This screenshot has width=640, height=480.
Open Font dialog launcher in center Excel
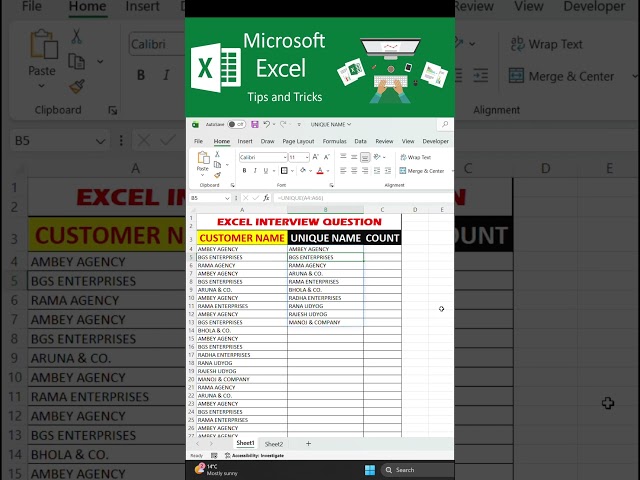pyautogui.click(x=331, y=185)
